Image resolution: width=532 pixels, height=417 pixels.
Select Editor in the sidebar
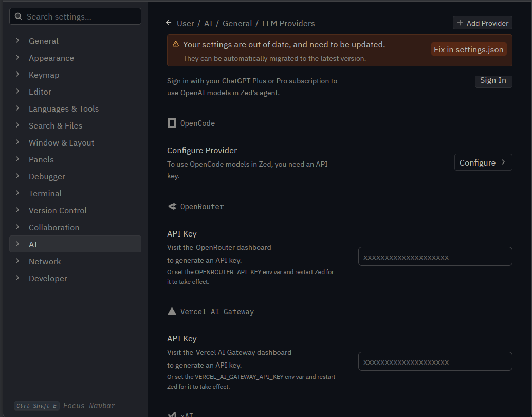[75, 92]
